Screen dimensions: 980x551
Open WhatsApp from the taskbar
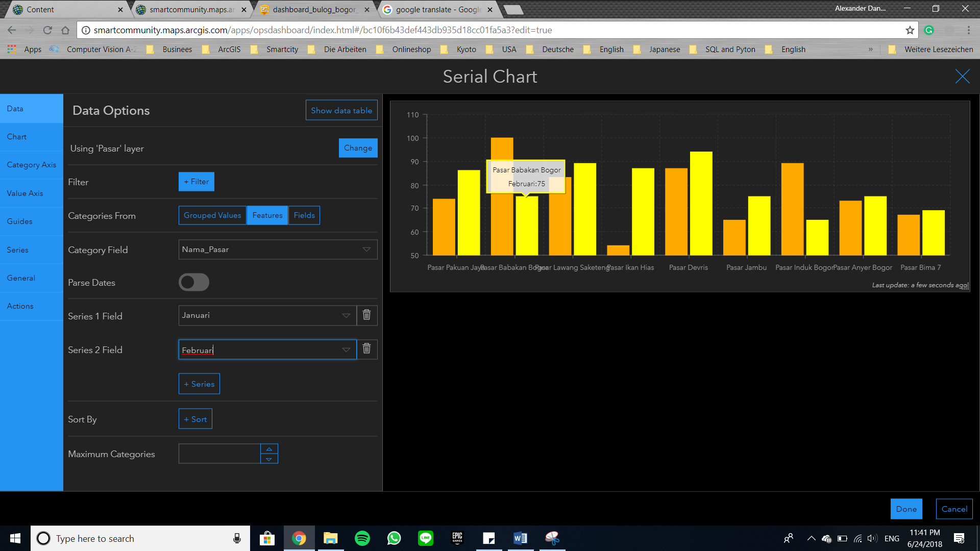394,538
